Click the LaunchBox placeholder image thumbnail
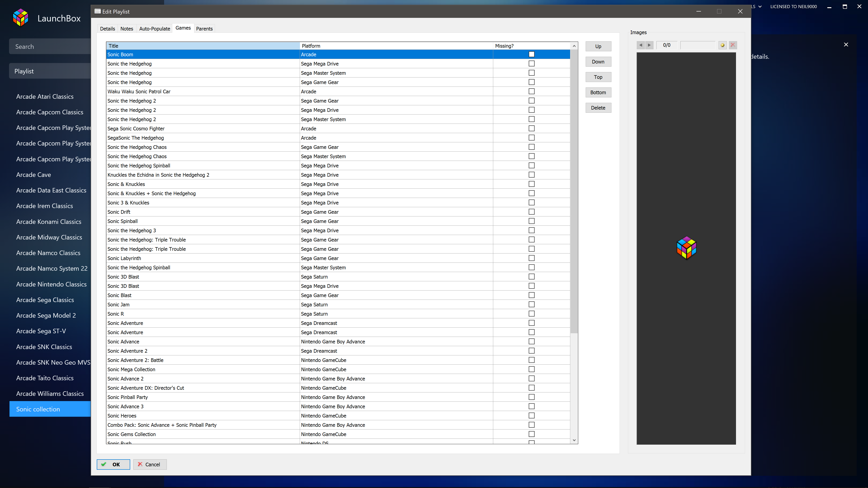The height and width of the screenshot is (488, 868). 686,248
